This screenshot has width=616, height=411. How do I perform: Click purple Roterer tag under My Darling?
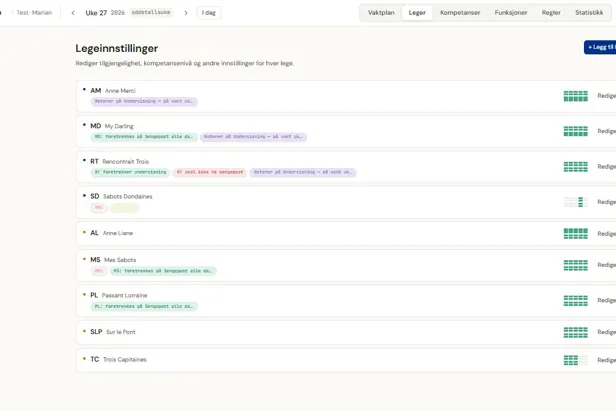(x=253, y=137)
